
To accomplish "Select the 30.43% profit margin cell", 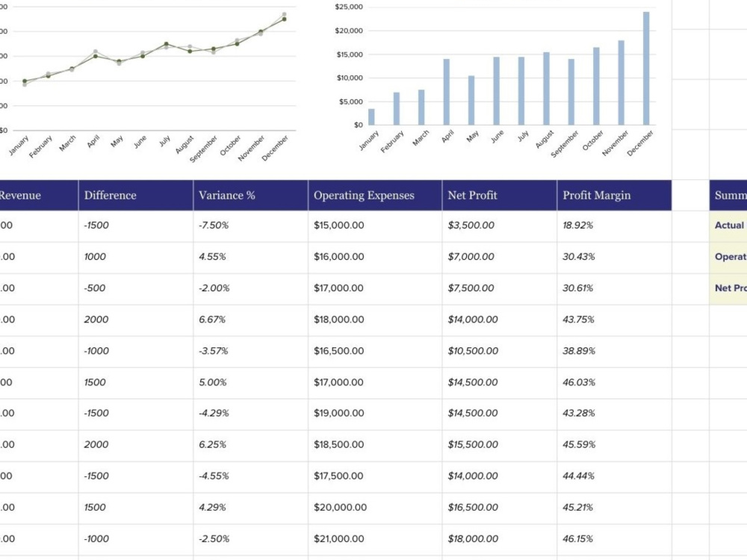I will pos(614,257).
